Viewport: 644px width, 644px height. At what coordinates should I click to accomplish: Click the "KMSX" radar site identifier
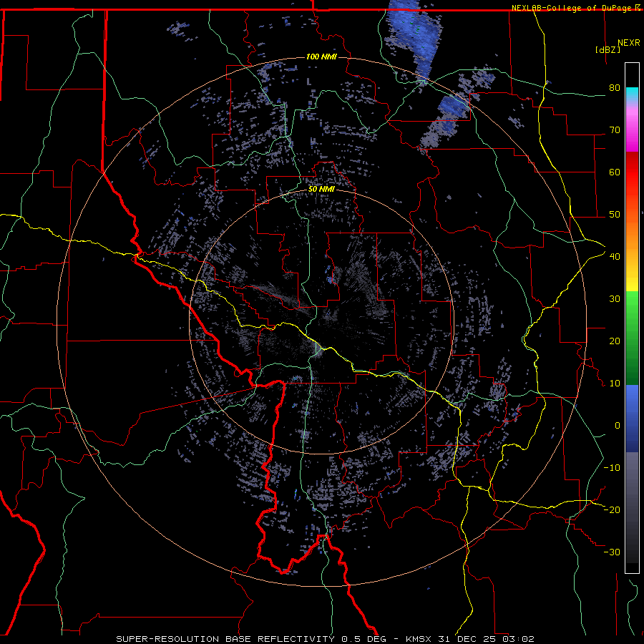tap(419, 639)
